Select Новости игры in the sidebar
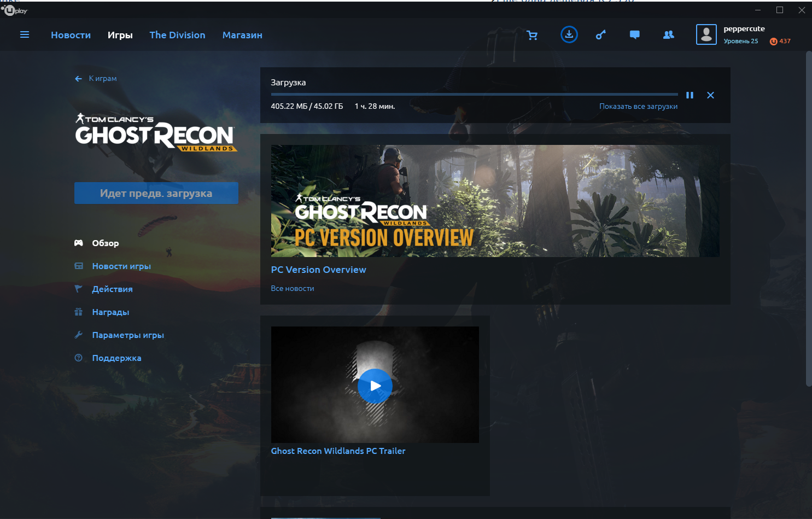Image resolution: width=812 pixels, height=519 pixels. click(121, 266)
